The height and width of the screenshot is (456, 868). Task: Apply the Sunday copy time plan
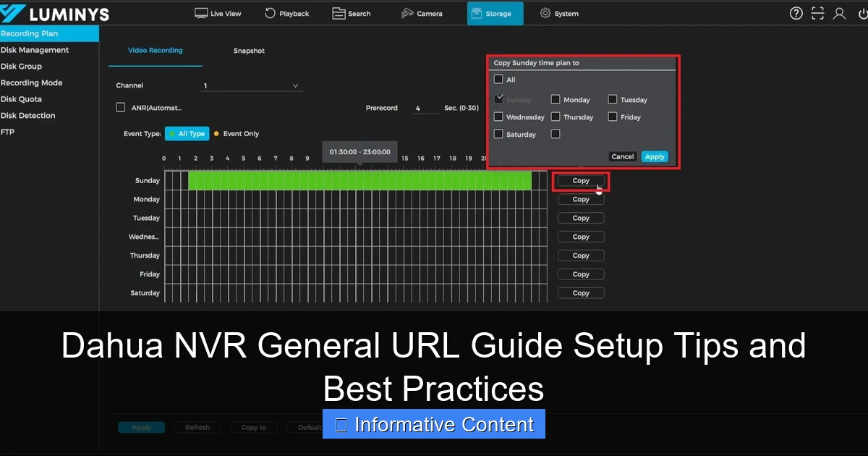click(654, 156)
